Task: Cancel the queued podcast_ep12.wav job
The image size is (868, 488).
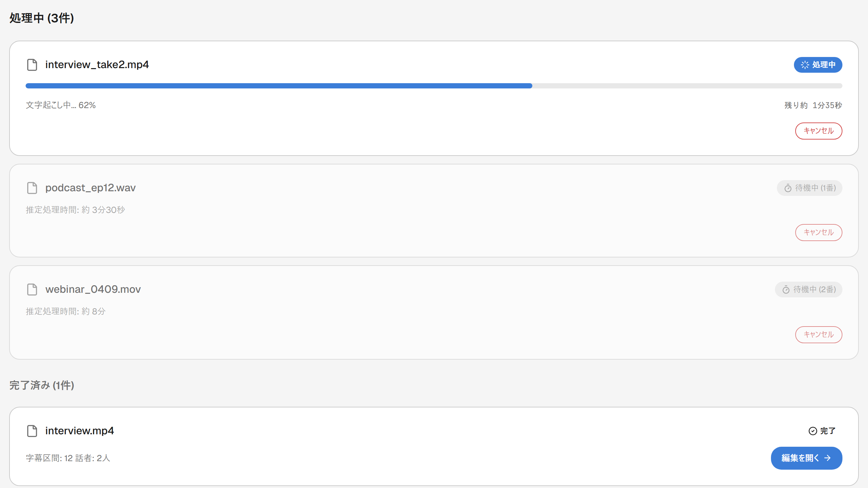Action: click(x=819, y=233)
